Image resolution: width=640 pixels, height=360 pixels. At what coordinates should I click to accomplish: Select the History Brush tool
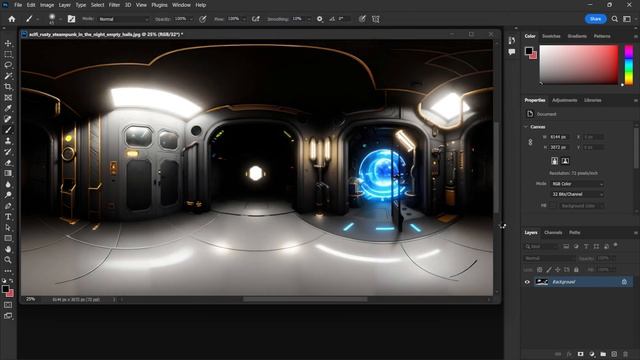[8, 151]
